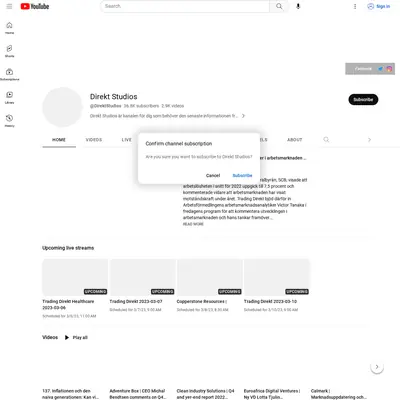Open Subscriptions in the sidebar
Screen dimensions: 400x400
click(9, 75)
